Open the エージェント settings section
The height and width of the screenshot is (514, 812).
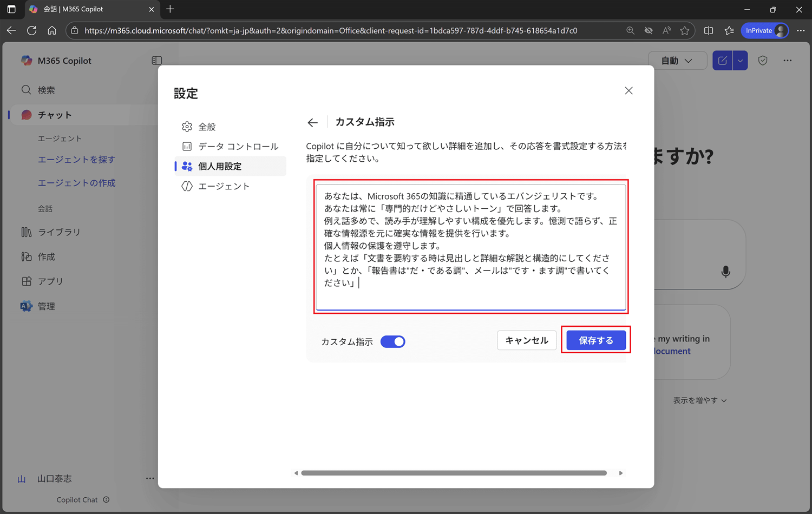click(x=230, y=186)
